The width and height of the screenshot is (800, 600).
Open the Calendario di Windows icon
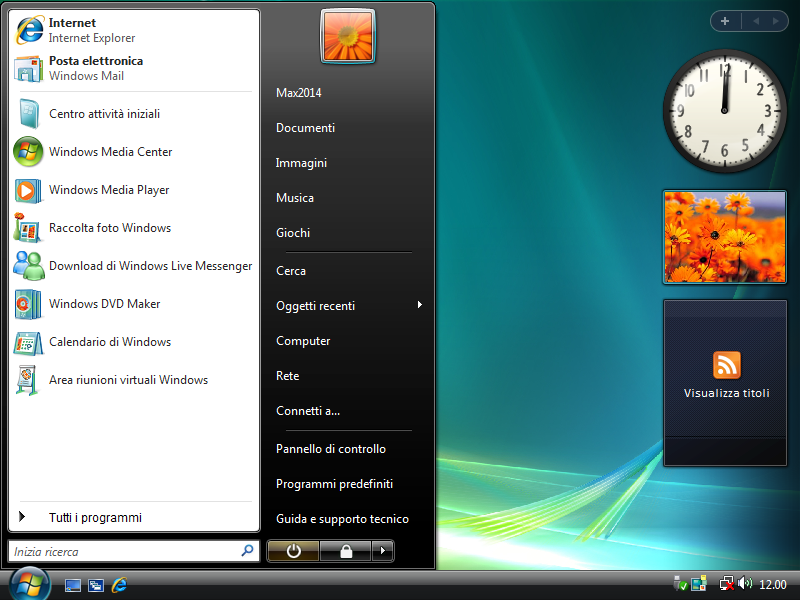pos(28,342)
